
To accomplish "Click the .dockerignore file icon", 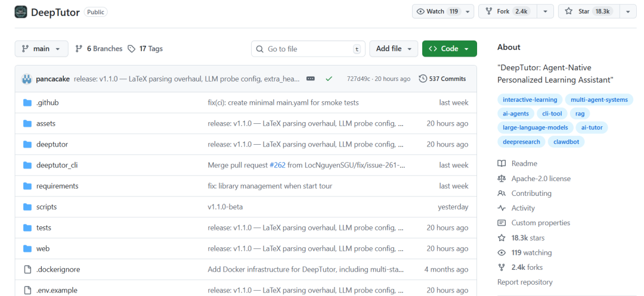I will [27, 269].
